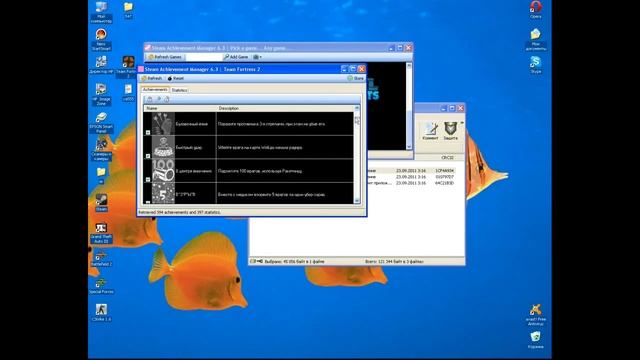Open My Documents desktop icon
Image resolution: width=640 pixels, height=360 pixels.
click(x=536, y=40)
